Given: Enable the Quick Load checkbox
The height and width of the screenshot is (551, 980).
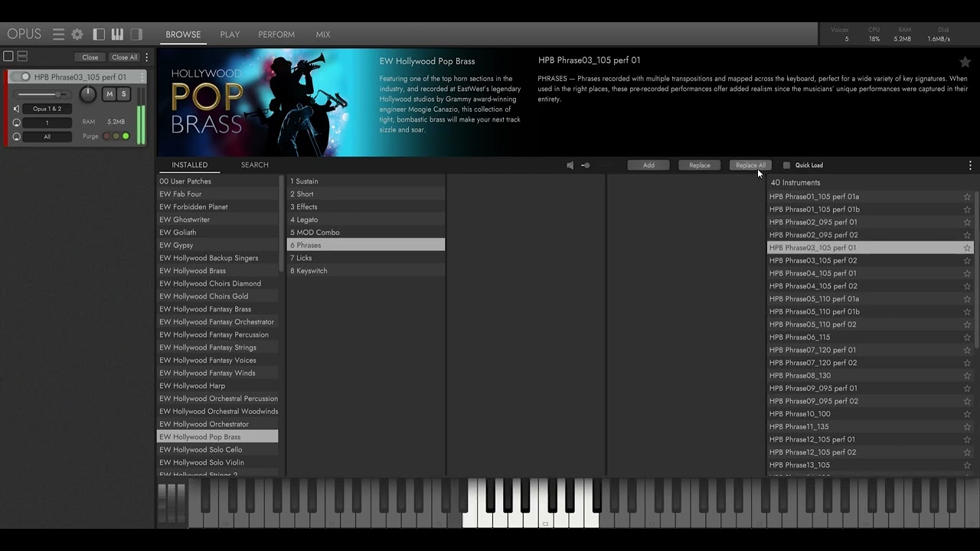Looking at the screenshot, I should 786,165.
